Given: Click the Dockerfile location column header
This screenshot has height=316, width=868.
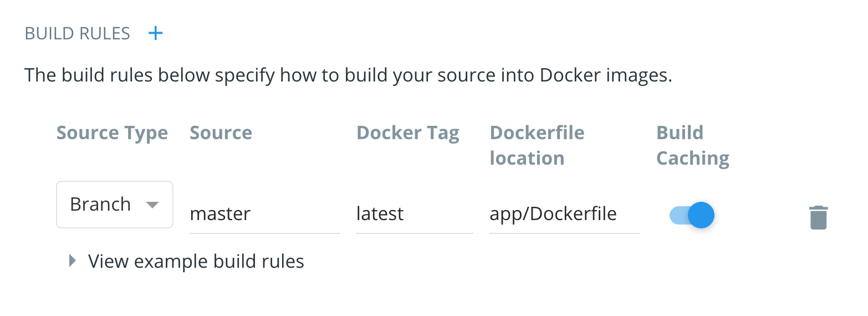Looking at the screenshot, I should point(537,145).
